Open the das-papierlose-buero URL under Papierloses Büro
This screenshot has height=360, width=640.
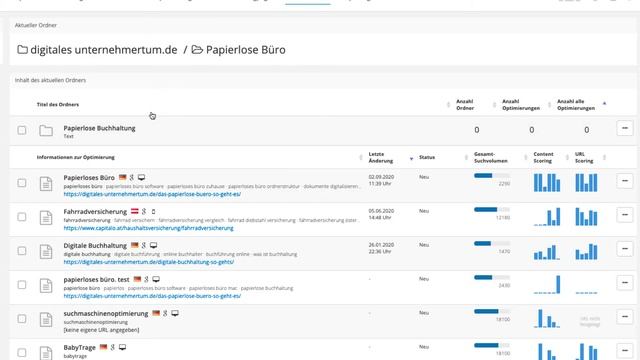point(152,194)
